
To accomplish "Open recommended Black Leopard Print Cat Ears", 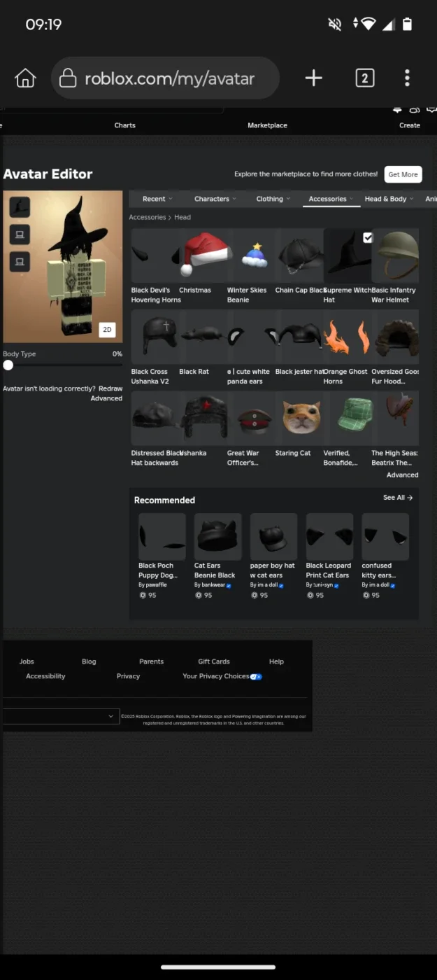I will pyautogui.click(x=329, y=537).
